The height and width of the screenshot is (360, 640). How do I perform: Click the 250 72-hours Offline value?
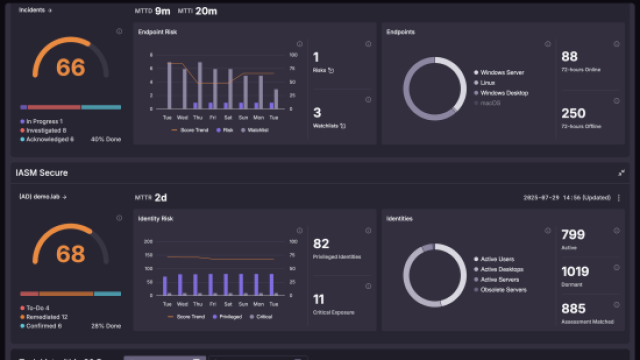[x=573, y=113]
